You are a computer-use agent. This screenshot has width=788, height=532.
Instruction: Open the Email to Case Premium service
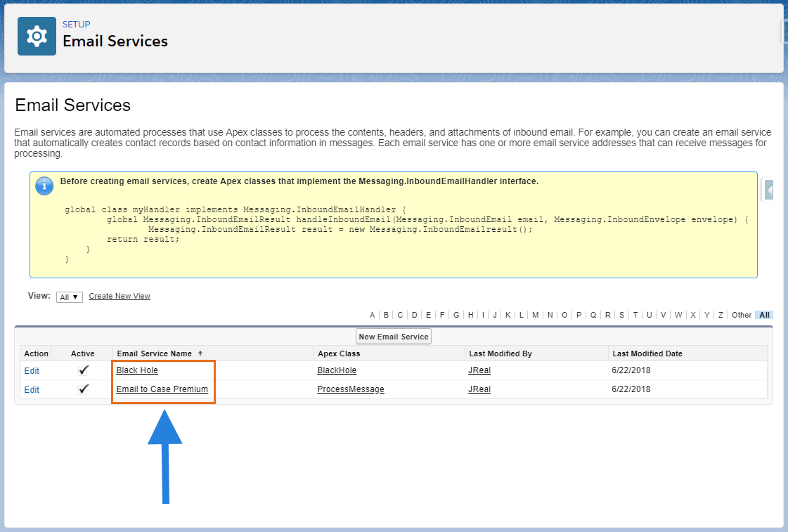(x=162, y=389)
